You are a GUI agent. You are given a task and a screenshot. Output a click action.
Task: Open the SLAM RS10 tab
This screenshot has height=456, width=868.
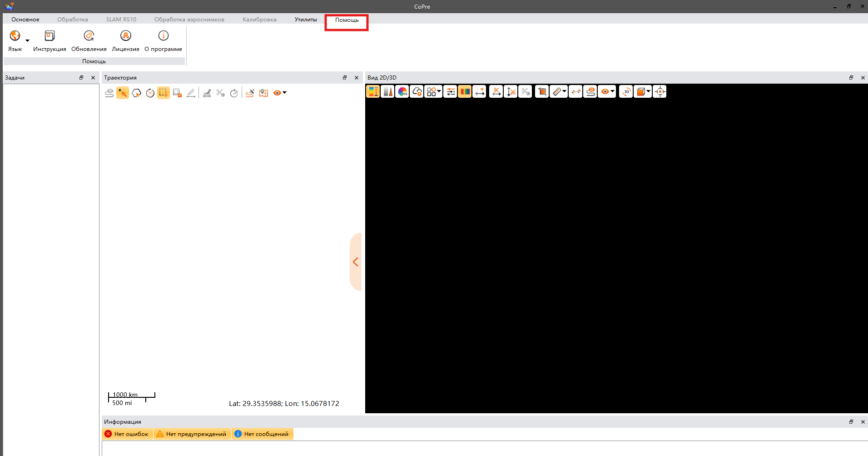tap(121, 20)
